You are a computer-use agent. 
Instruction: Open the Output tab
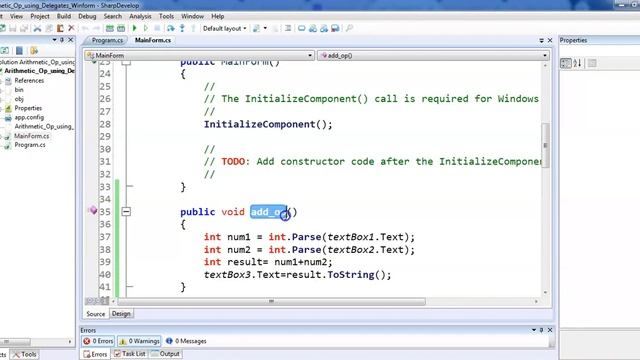pos(165,354)
